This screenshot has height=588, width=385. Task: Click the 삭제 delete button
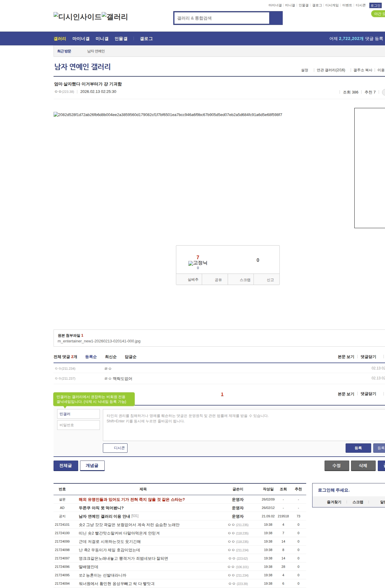coord(363,465)
